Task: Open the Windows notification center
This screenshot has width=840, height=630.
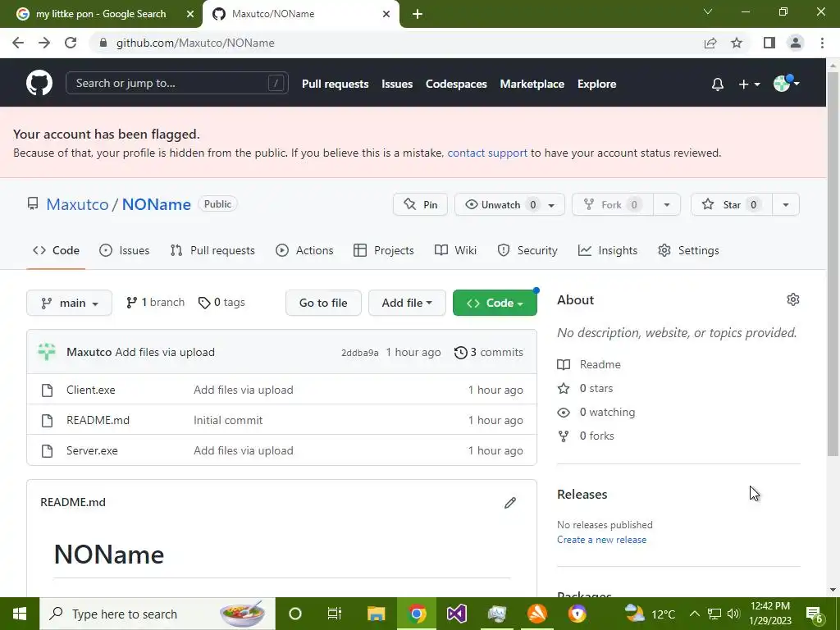Action: [815, 614]
